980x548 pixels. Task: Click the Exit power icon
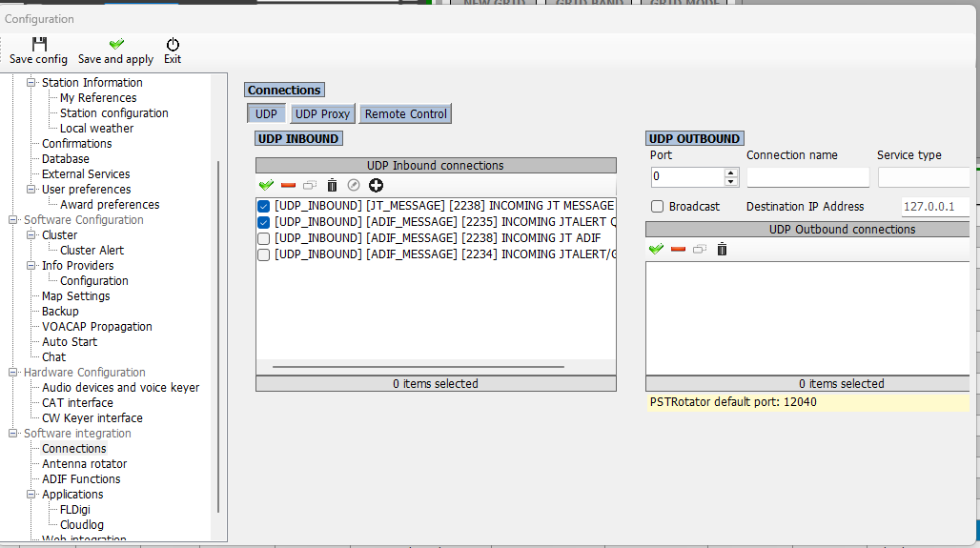pyautogui.click(x=173, y=45)
